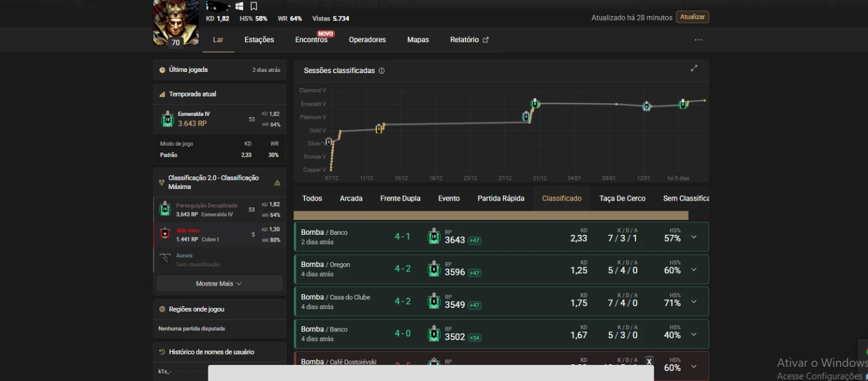Viewport: 868px width, 381px height.
Task: Click the tan progress bar above match list
Action: 490,216
